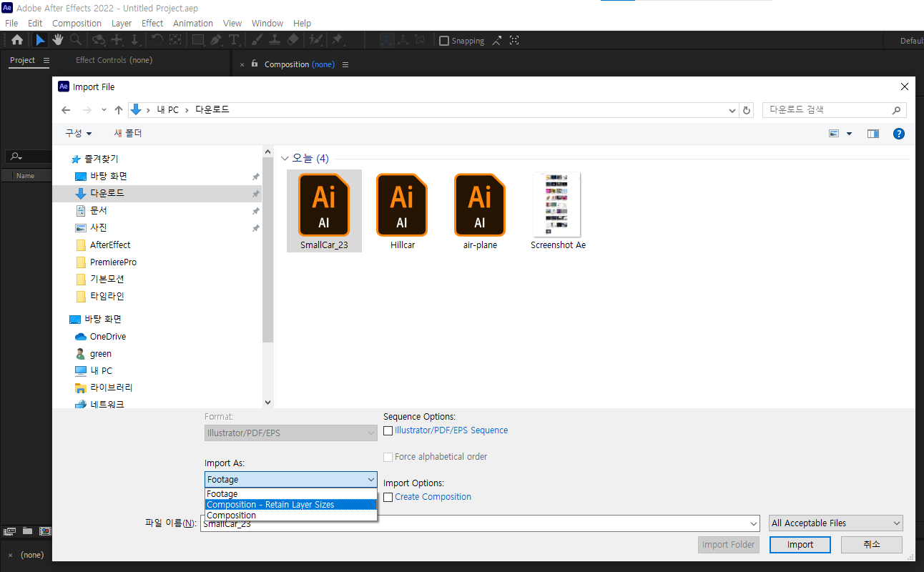Select the Dolly camera tool
Screen dimensions: 924x572
[134, 41]
